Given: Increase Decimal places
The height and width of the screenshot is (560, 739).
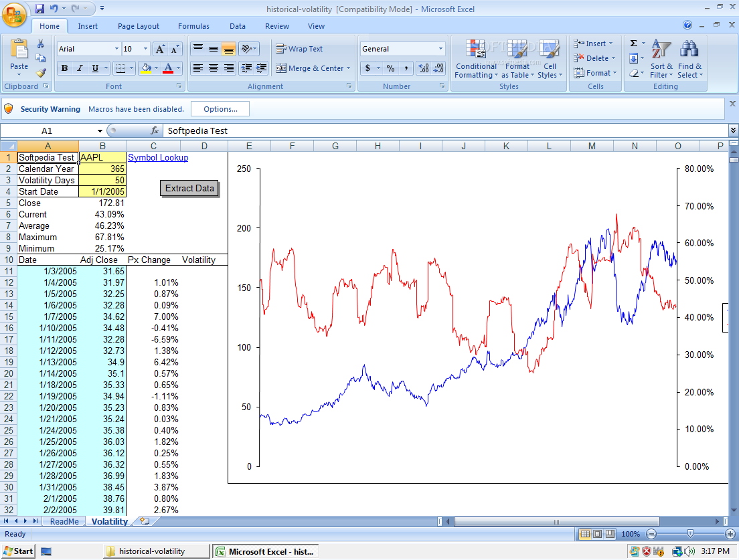Looking at the screenshot, I should 423,68.
